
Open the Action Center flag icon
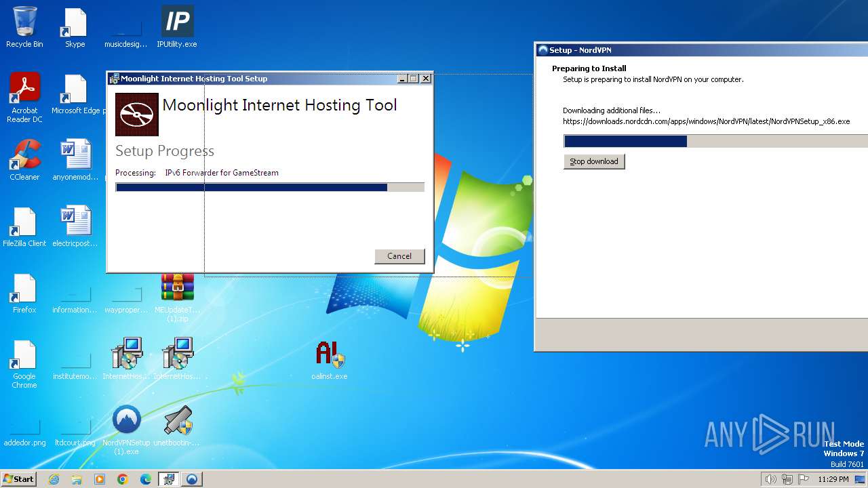(x=804, y=479)
